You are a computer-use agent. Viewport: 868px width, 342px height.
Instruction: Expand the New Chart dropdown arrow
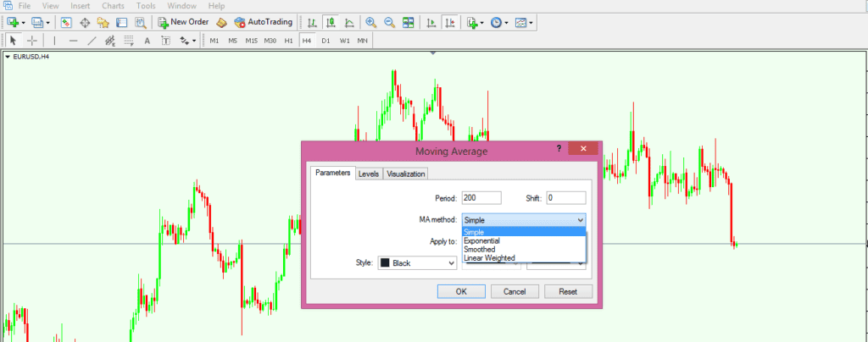pos(23,23)
